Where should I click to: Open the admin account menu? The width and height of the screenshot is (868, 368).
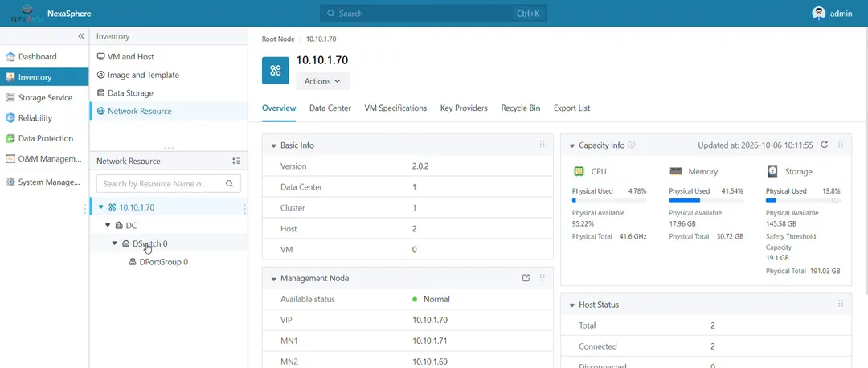coord(832,14)
